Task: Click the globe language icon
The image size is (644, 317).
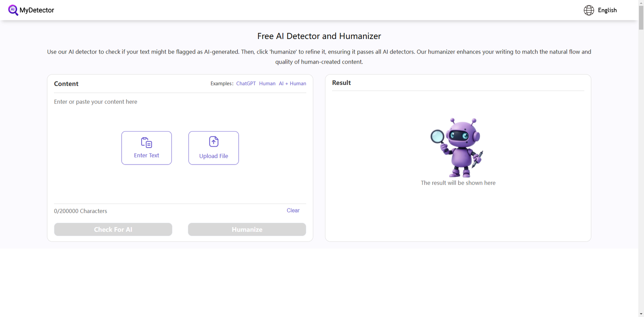Action: (x=588, y=10)
